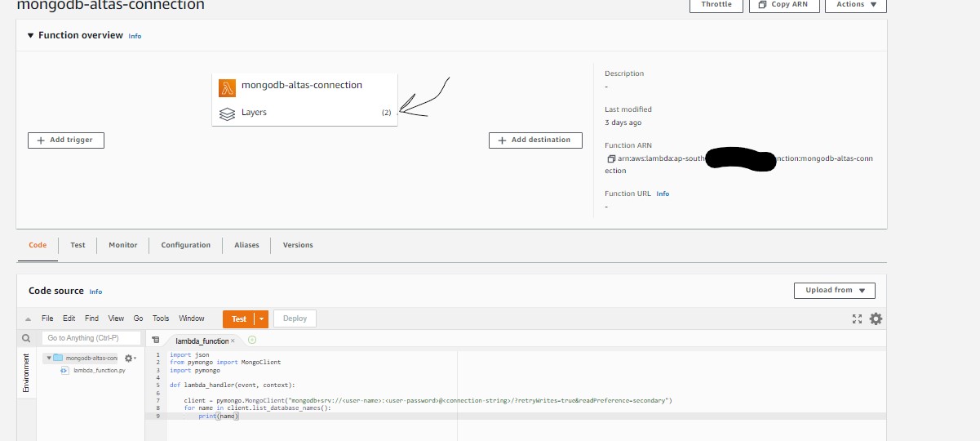Image resolution: width=980 pixels, height=441 pixels.
Task: Click Add trigger button
Action: 66,140
